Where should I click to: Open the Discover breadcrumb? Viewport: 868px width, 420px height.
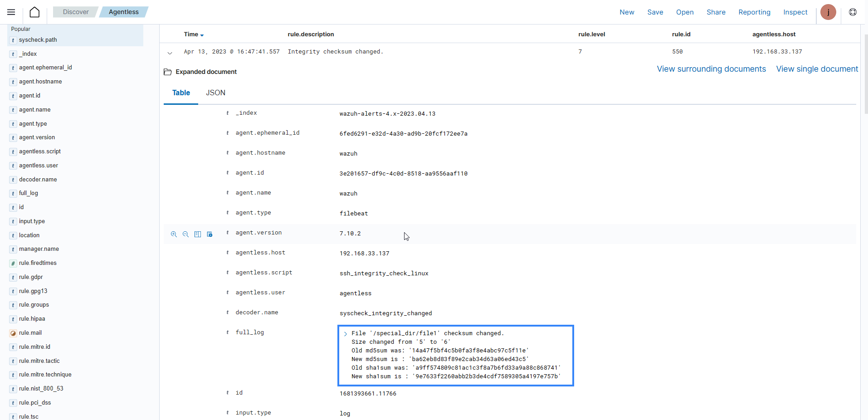76,12
